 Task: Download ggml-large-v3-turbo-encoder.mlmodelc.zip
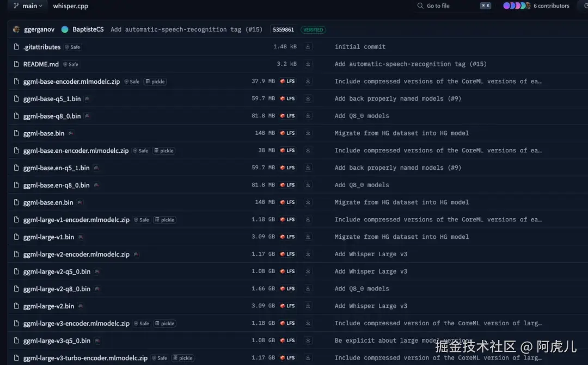coord(308,357)
